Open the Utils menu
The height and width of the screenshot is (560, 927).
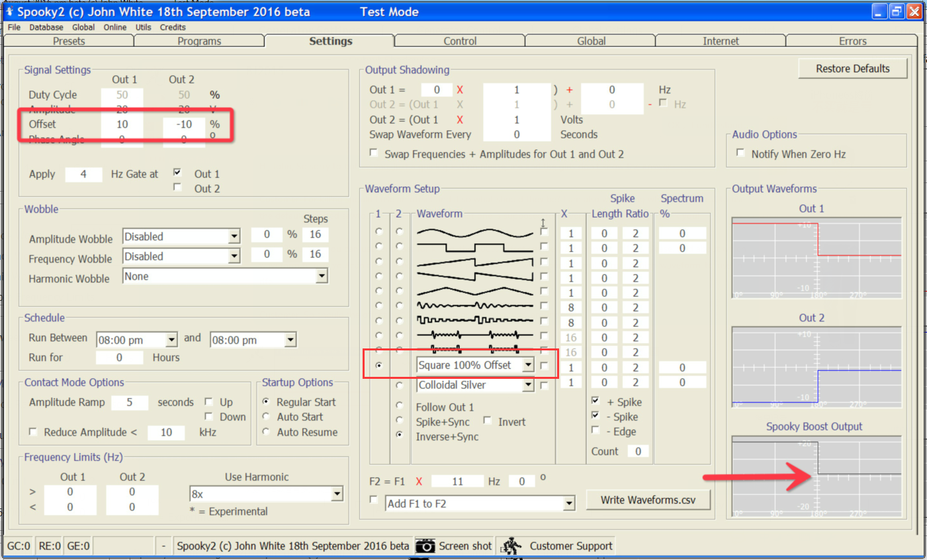[144, 27]
